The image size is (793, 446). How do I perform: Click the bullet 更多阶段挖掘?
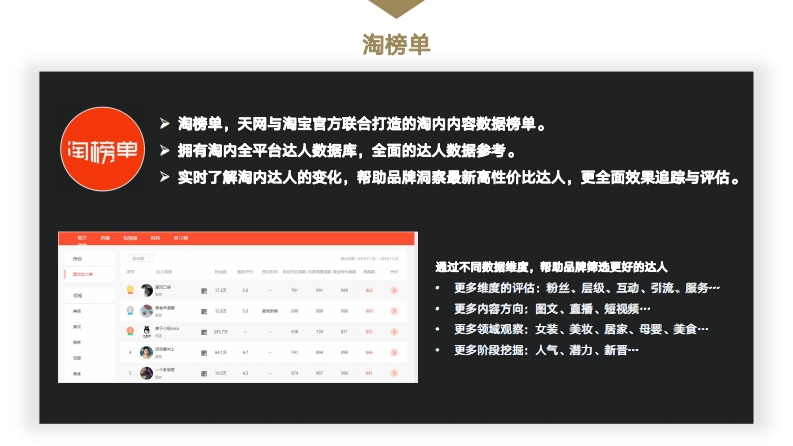coord(546,350)
